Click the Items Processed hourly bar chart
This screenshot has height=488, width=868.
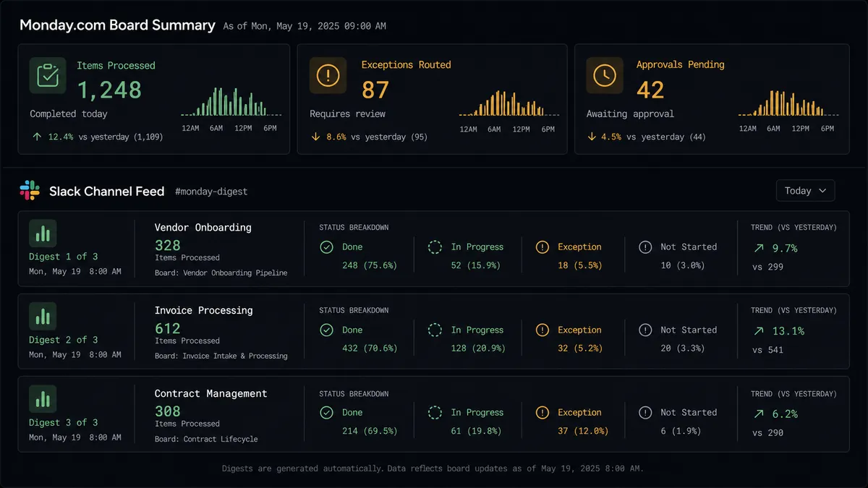coord(230,102)
